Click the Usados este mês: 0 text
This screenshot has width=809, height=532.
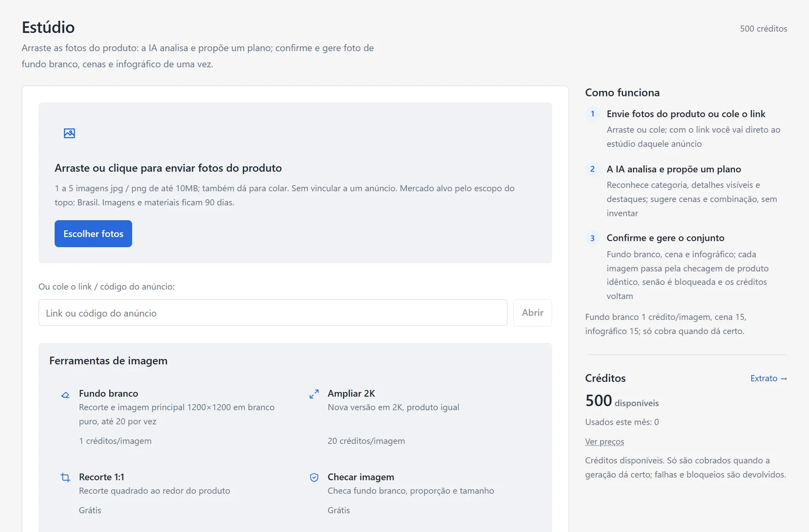click(622, 422)
